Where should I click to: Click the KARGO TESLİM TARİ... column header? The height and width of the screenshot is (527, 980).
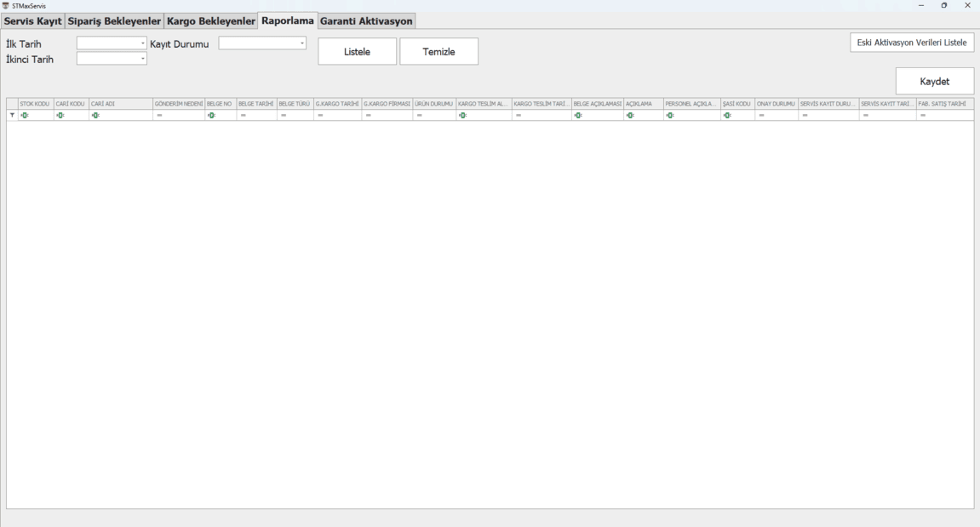pyautogui.click(x=542, y=104)
